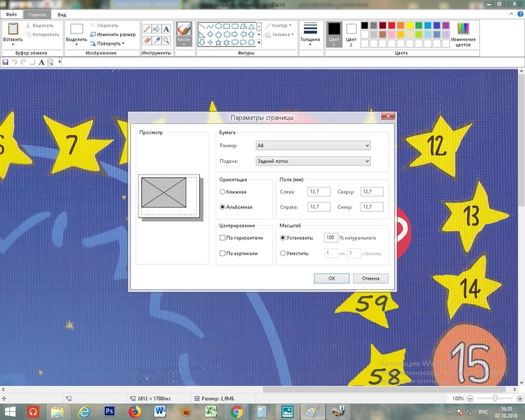The width and height of the screenshot is (525, 420).
Task: Tick the По вертикали centering checkbox
Action: click(222, 253)
